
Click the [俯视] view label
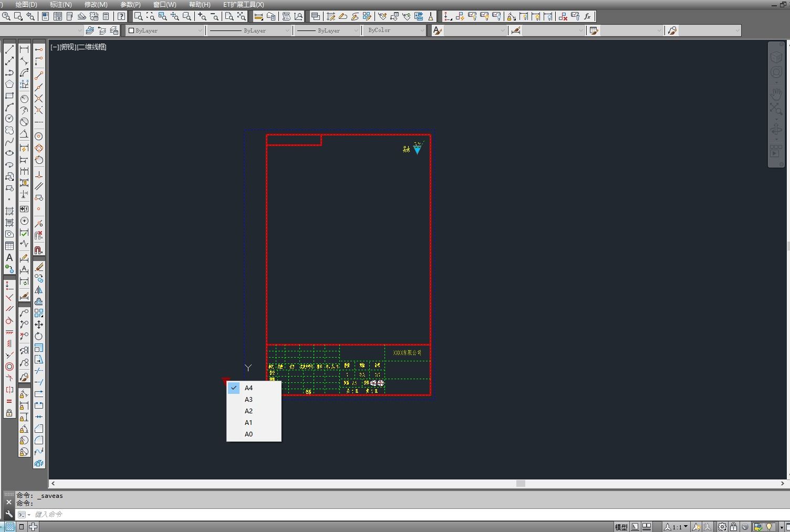point(68,47)
